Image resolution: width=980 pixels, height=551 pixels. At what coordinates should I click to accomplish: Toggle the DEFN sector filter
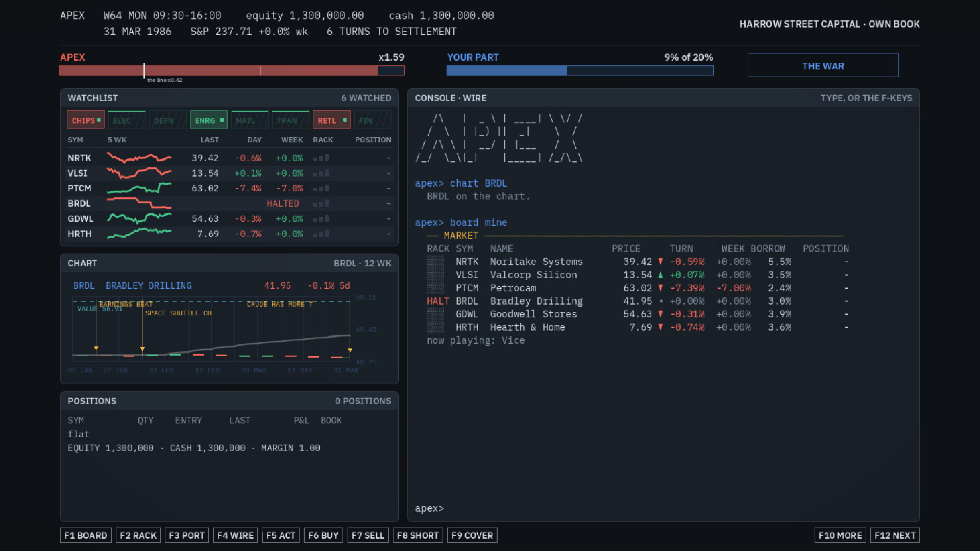[167, 120]
